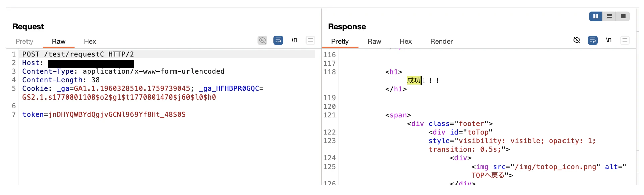Image resolution: width=644 pixels, height=195 pixels.
Task: Open Response Render tab
Action: pos(441,41)
